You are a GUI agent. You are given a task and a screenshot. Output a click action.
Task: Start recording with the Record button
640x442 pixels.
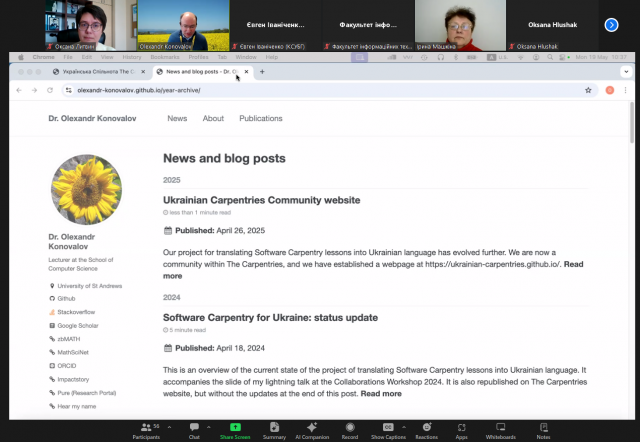pos(350,431)
